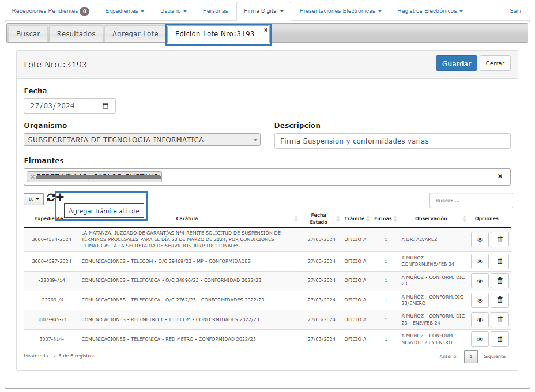
Task: Open the Organismo dropdown
Action: click(x=142, y=140)
